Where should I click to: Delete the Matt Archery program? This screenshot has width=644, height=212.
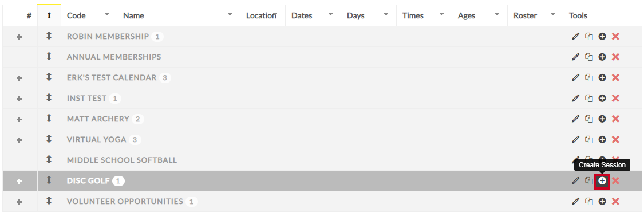[x=615, y=119]
